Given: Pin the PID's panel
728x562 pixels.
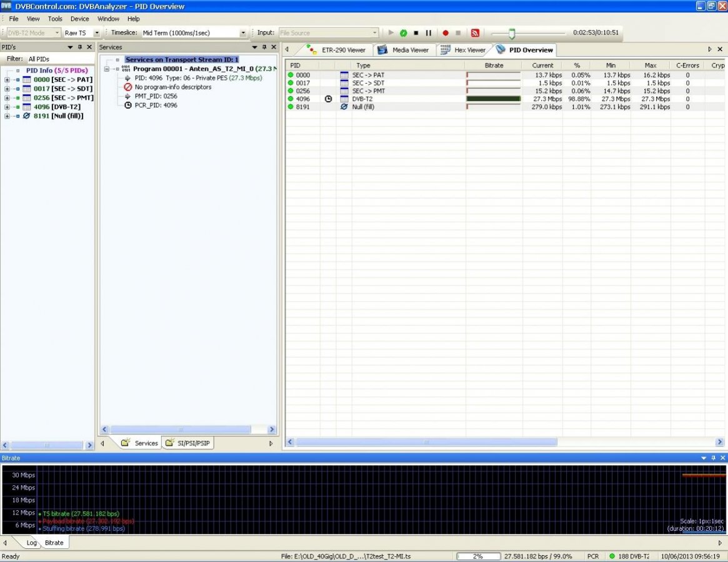Looking at the screenshot, I should 79,47.
